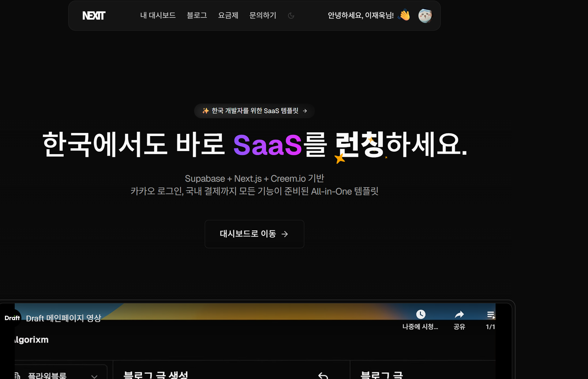
Task: Click the 한국 개발자를 위한 SaaS 템플릿 badge
Action: [x=254, y=111]
